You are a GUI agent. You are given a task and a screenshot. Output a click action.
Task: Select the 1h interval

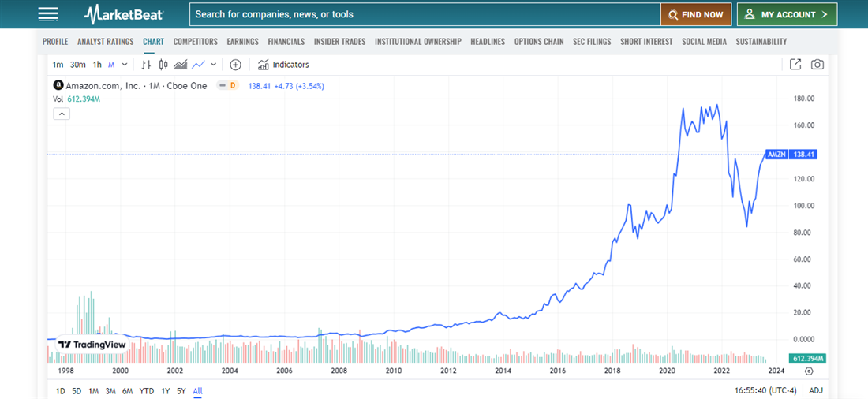[x=97, y=65]
